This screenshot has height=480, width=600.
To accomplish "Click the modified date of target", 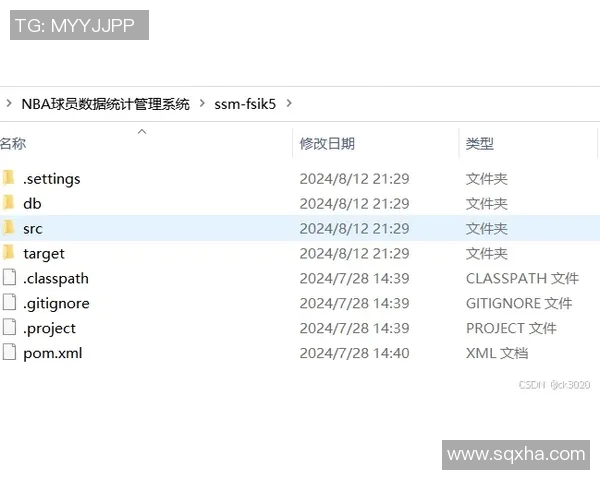I will click(x=354, y=253).
